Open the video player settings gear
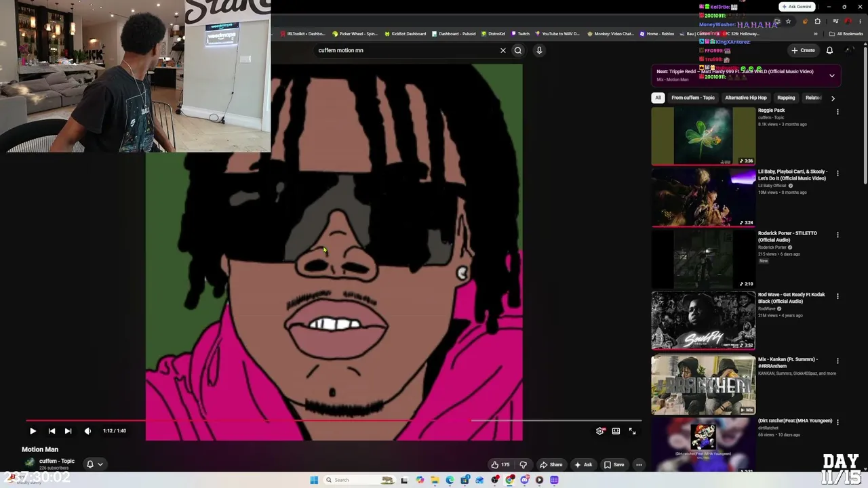Image resolution: width=868 pixels, height=488 pixels. [x=600, y=431]
